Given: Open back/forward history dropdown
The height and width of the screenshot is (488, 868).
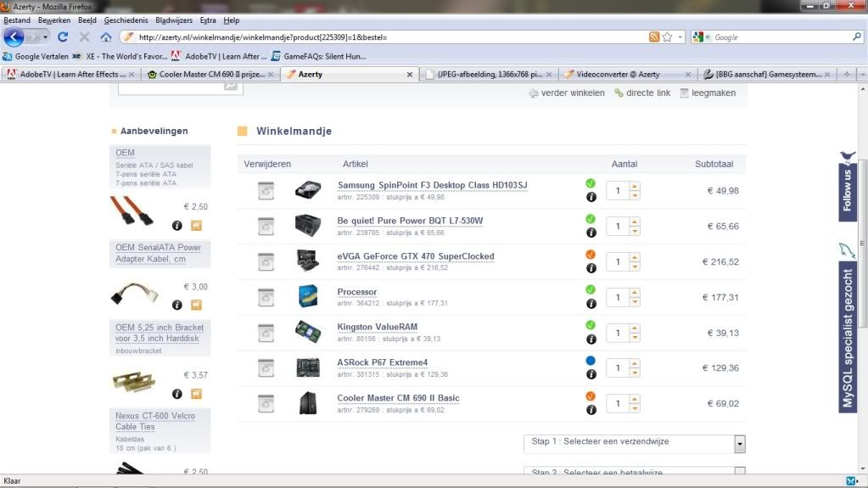Looking at the screenshot, I should pos(45,37).
